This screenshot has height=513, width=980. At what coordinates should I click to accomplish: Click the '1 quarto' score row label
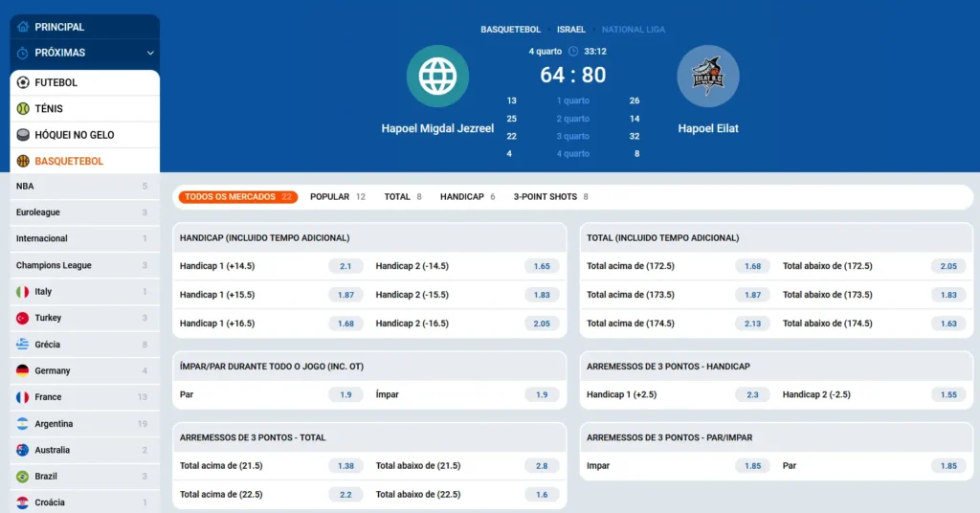point(573,100)
